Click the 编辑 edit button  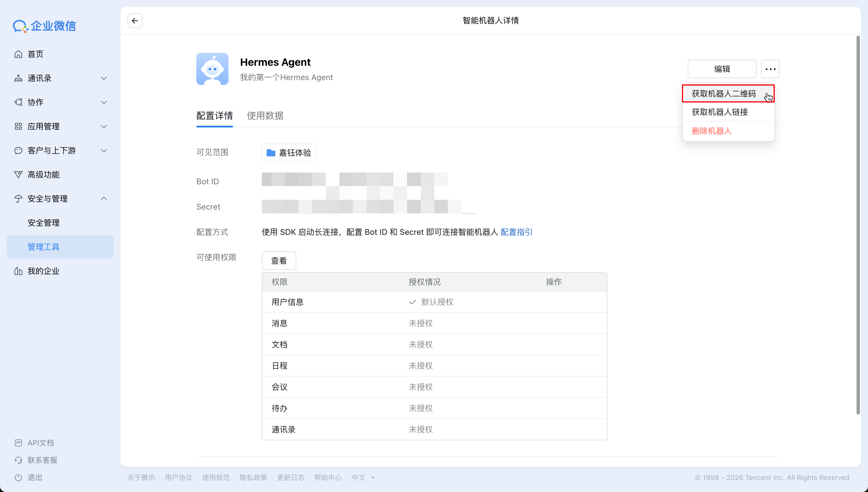coord(722,69)
